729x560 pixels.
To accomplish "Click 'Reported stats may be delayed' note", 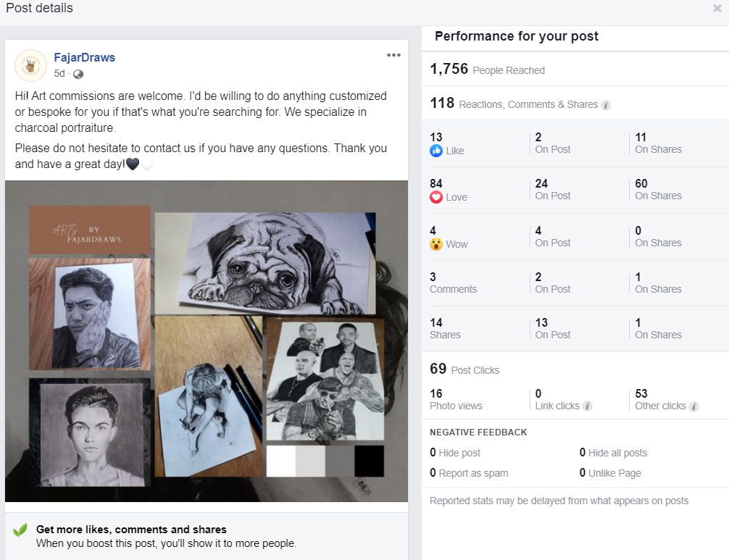I will [x=559, y=501].
